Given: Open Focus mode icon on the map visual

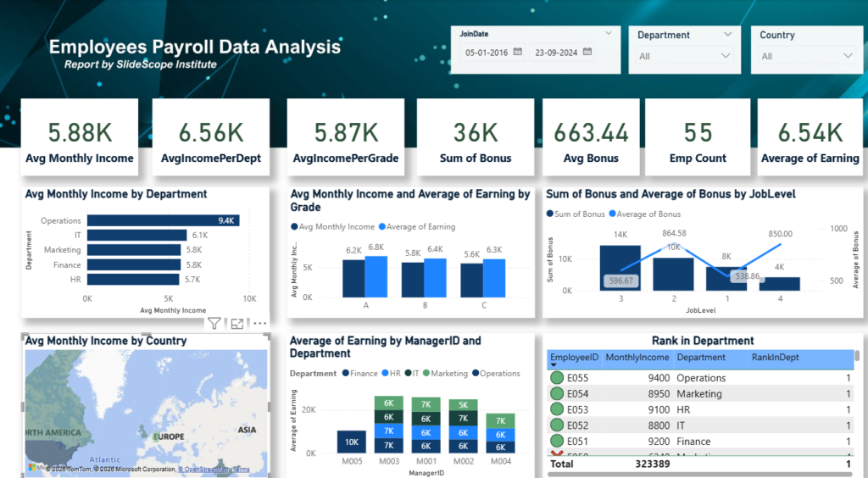Looking at the screenshot, I should pyautogui.click(x=237, y=324).
